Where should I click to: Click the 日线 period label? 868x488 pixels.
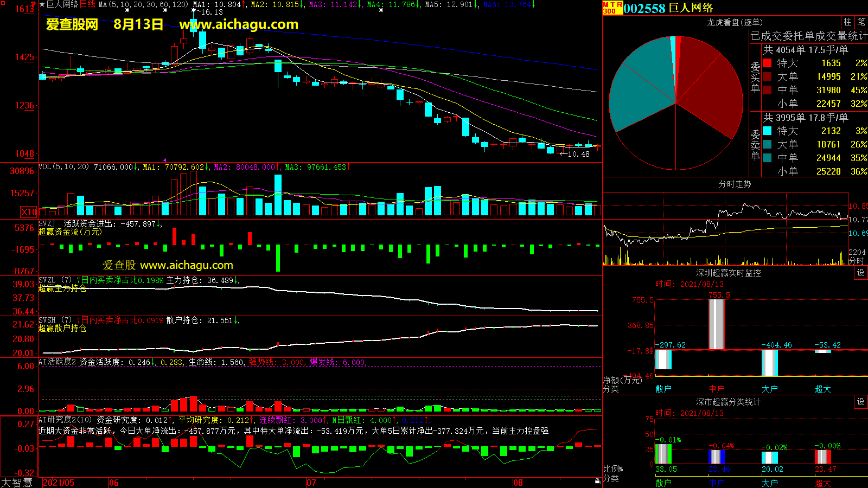point(87,4)
